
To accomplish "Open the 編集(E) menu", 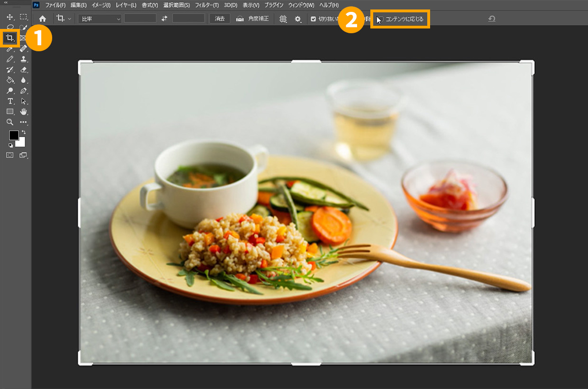I will point(78,5).
